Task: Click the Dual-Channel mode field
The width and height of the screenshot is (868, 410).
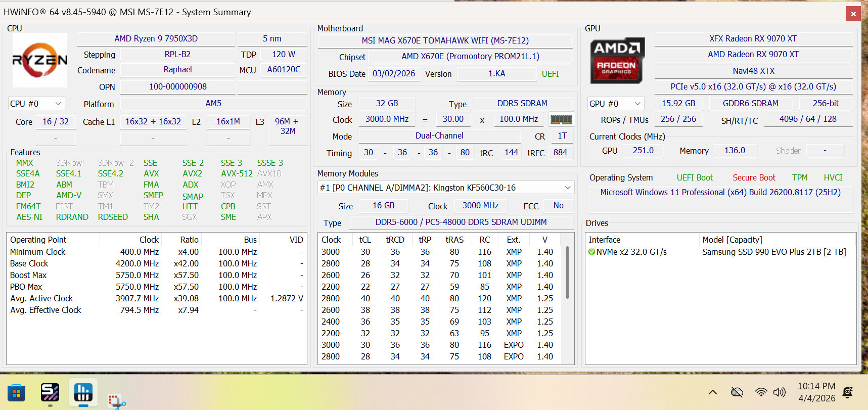Action: tap(439, 136)
